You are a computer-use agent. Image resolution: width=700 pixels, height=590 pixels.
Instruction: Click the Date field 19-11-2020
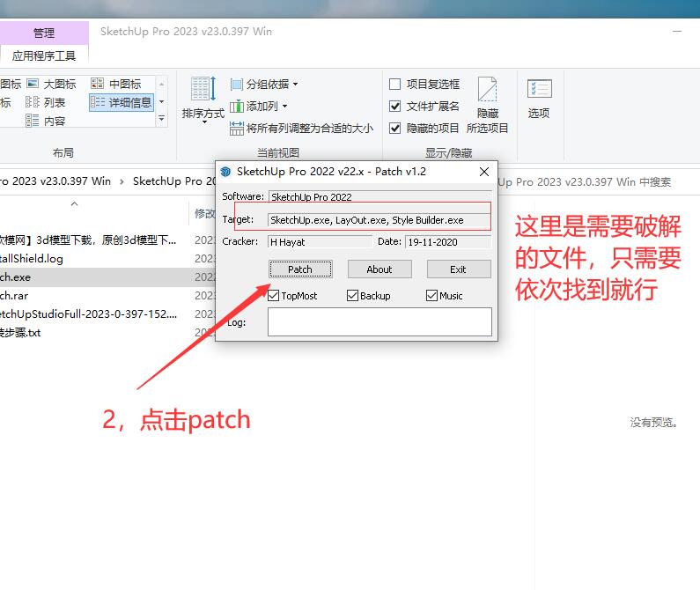[x=448, y=242]
